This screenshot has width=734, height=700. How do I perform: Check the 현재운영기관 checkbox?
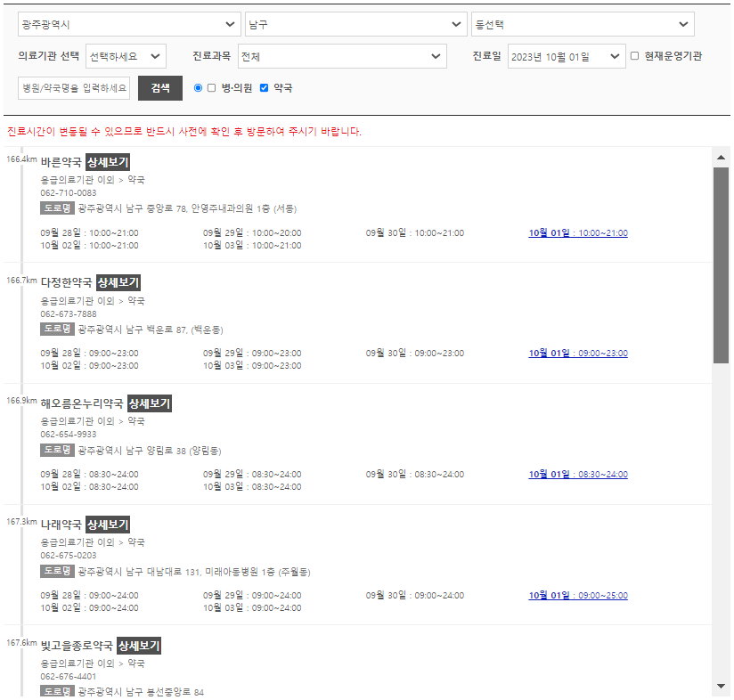click(x=635, y=56)
